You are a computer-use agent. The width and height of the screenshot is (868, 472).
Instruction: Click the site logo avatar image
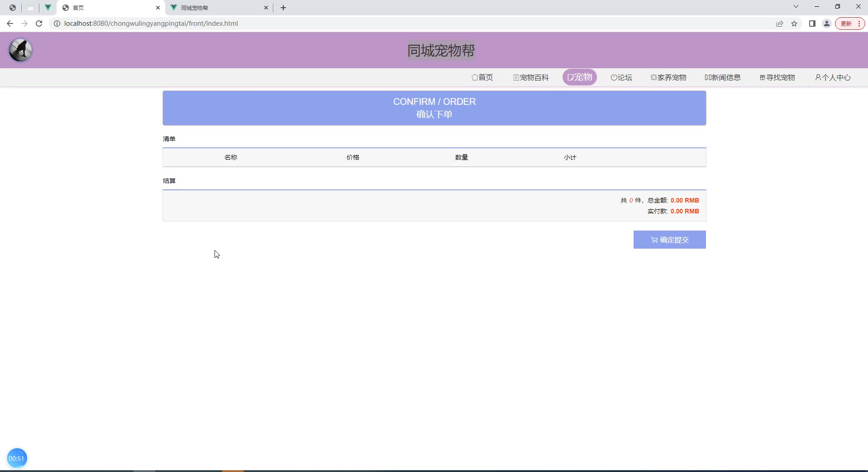[x=20, y=50]
